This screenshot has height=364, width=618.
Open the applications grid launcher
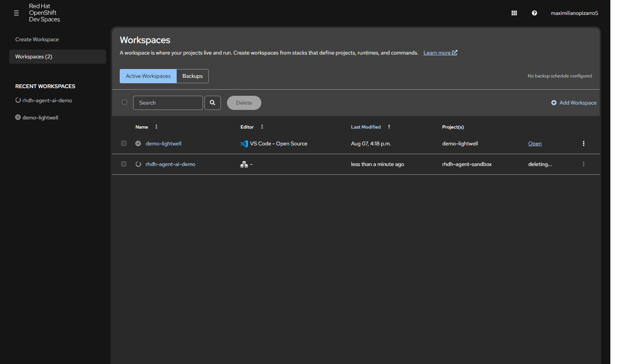[514, 13]
